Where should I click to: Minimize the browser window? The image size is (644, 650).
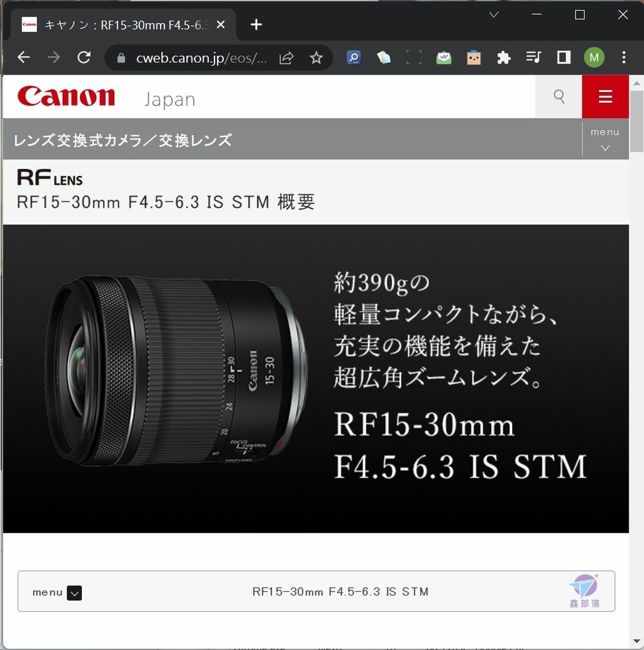[537, 15]
